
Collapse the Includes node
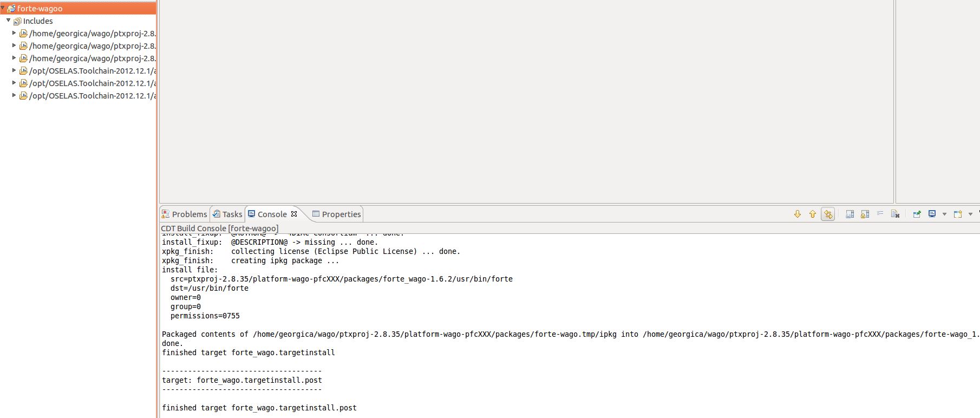tap(9, 21)
